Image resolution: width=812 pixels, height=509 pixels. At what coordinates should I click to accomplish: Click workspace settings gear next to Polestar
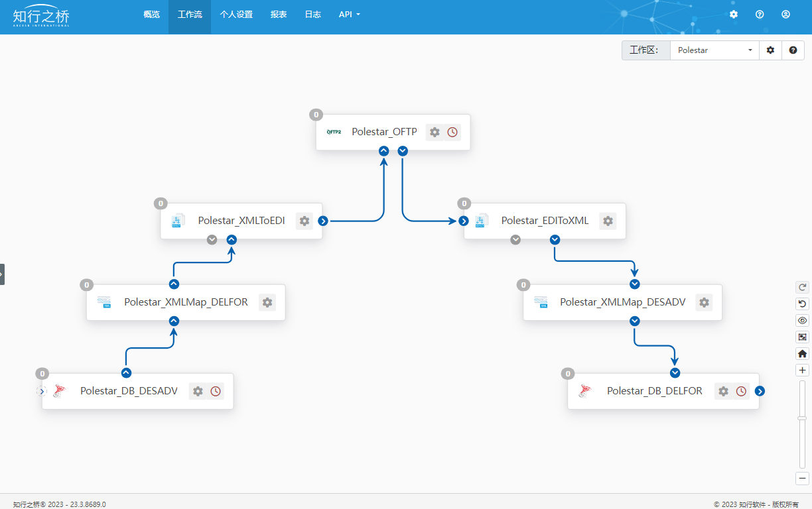tap(770, 50)
